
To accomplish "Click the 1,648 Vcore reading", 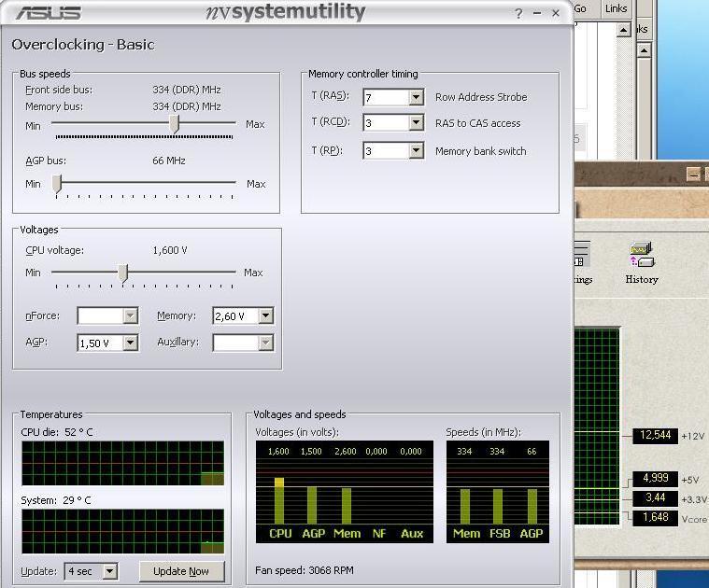I will tap(655, 517).
